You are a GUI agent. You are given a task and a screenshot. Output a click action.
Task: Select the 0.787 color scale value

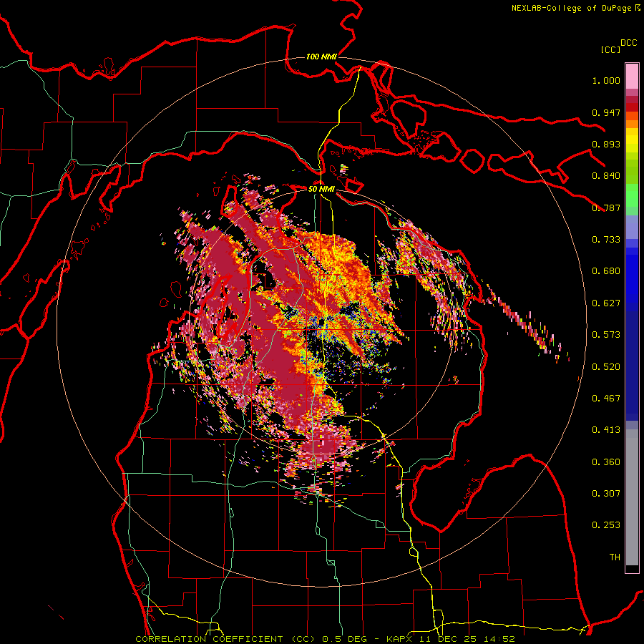[606, 208]
